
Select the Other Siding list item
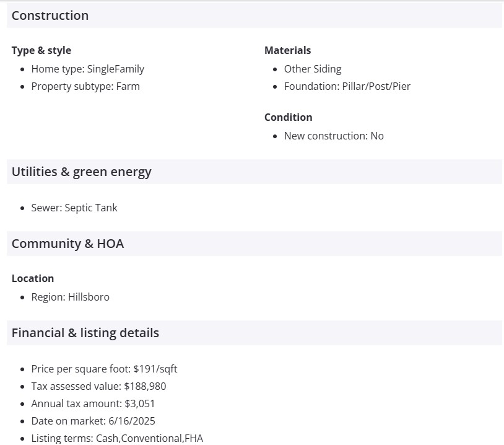point(313,69)
